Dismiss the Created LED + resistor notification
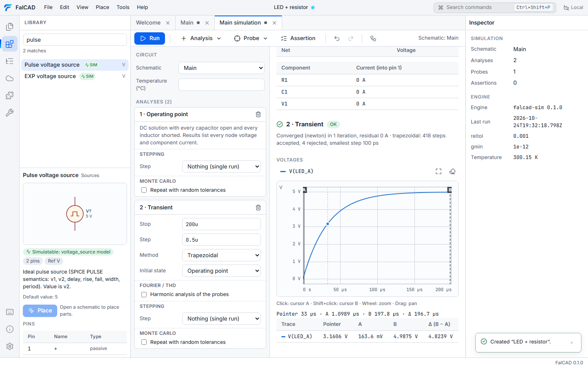Screen dimensions: 588x368 coord(572,343)
